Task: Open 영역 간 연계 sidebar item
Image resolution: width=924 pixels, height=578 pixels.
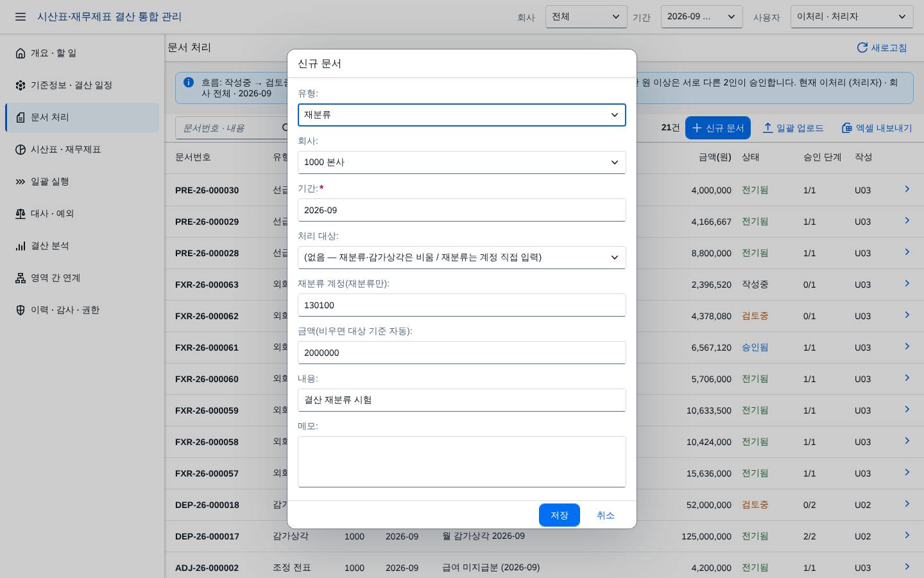Action: [x=82, y=278]
